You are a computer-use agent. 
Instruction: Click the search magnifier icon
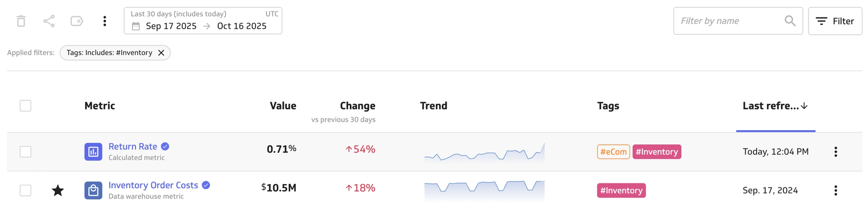(790, 21)
